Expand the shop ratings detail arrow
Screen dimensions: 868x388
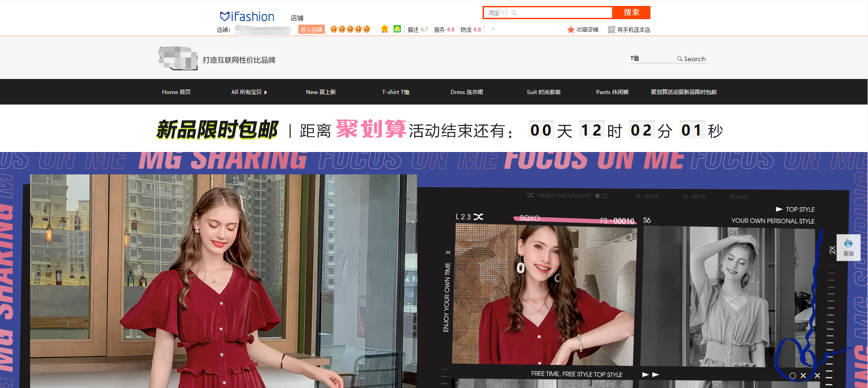[493, 29]
